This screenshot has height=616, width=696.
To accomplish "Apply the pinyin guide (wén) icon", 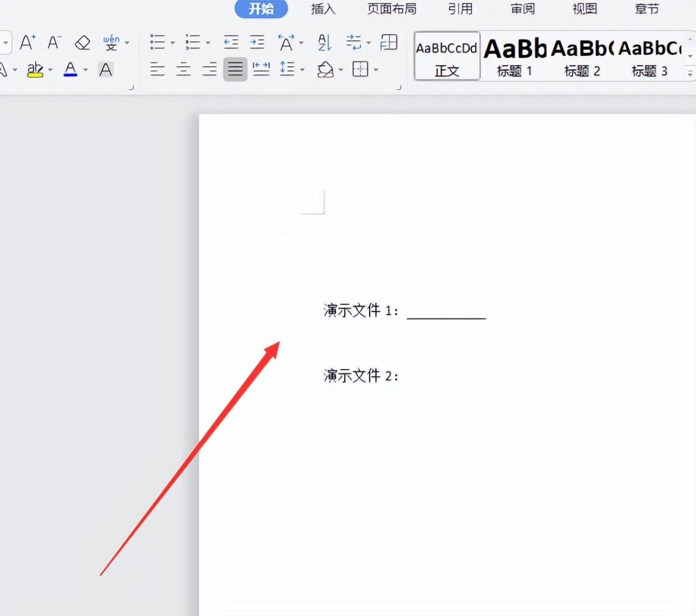I will coord(111,42).
